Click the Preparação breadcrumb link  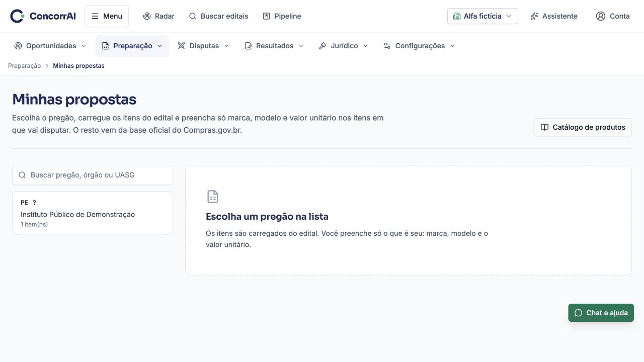25,66
